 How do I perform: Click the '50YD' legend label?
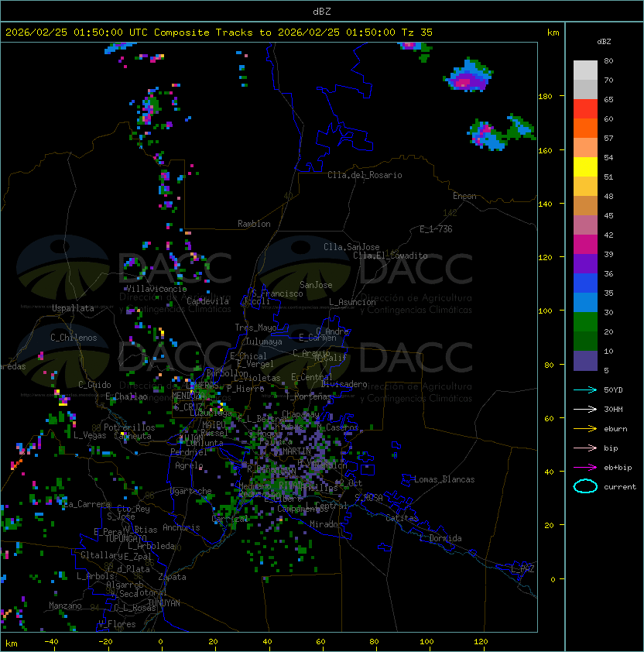point(613,389)
